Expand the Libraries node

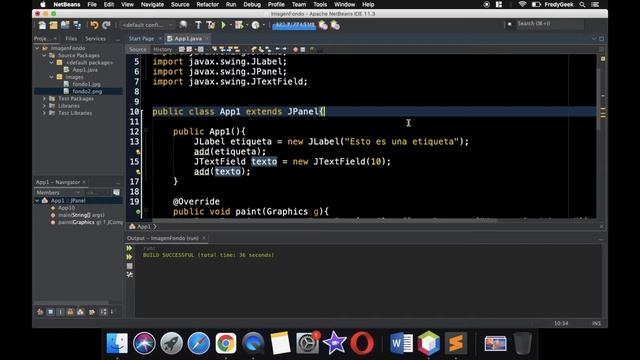coord(44,106)
